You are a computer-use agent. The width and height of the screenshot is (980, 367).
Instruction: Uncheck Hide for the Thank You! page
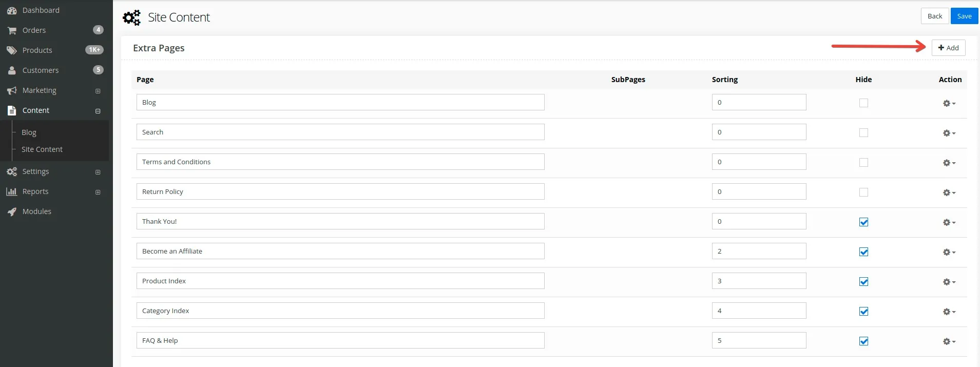point(863,222)
